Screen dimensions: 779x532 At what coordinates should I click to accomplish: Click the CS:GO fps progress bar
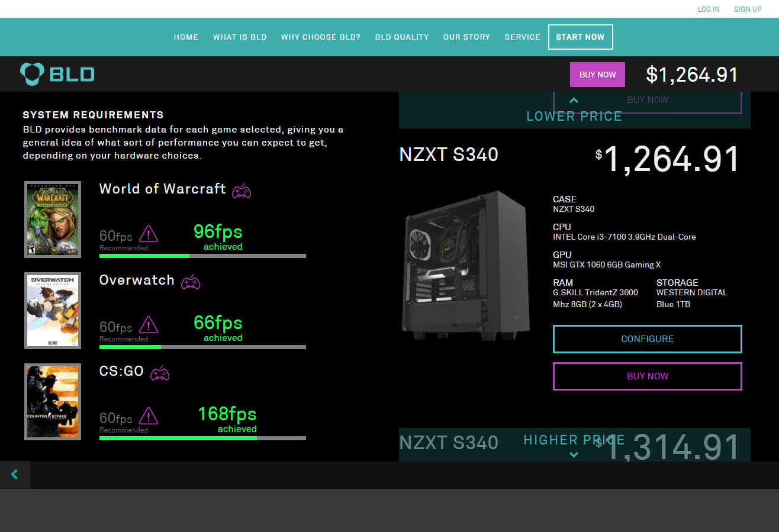202,438
